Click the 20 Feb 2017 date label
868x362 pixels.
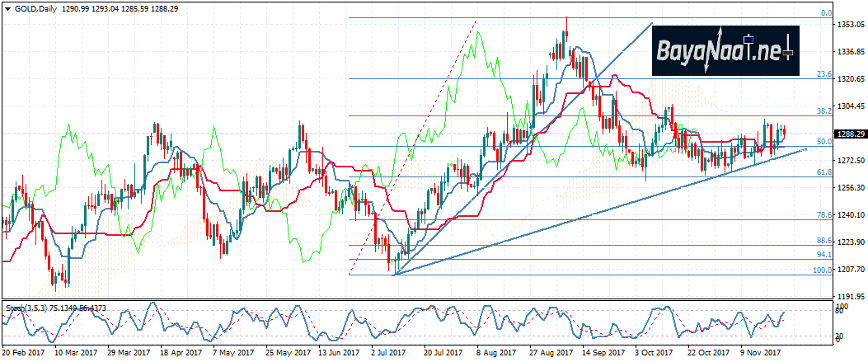[22, 352]
